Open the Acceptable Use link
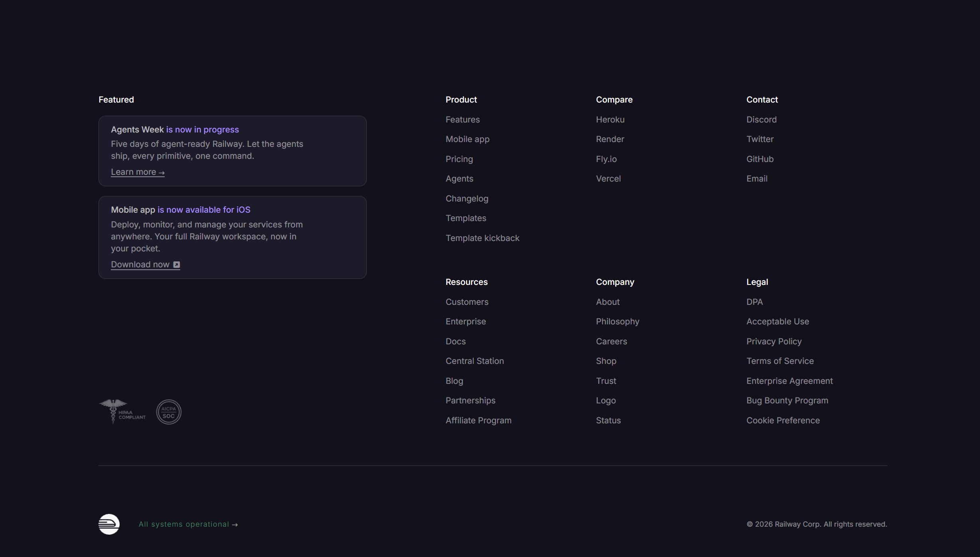The width and height of the screenshot is (980, 557). (777, 322)
